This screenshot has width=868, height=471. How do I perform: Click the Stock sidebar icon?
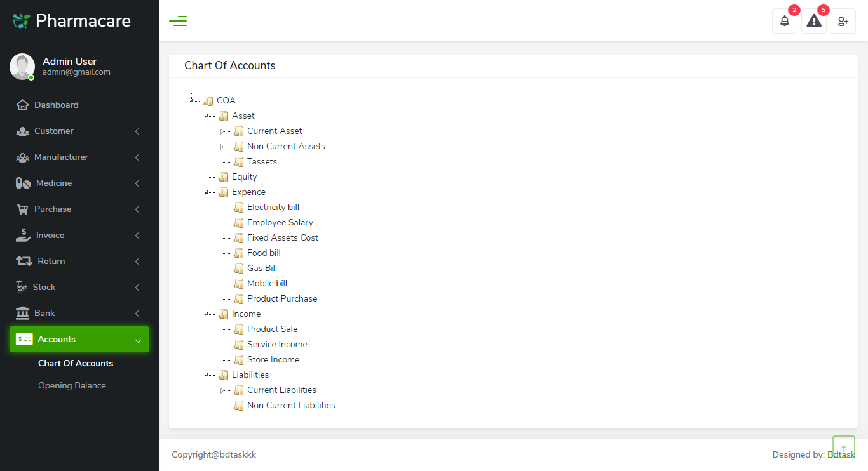point(22,287)
